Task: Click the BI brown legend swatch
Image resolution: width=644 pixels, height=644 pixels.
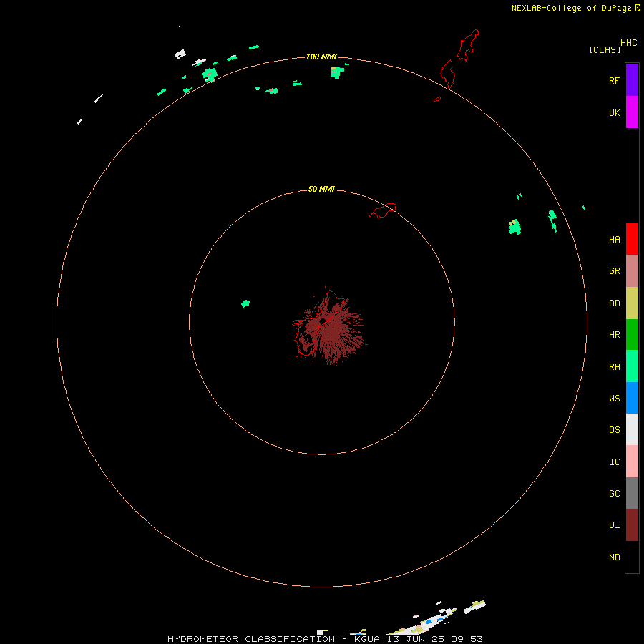Action: 632,525
